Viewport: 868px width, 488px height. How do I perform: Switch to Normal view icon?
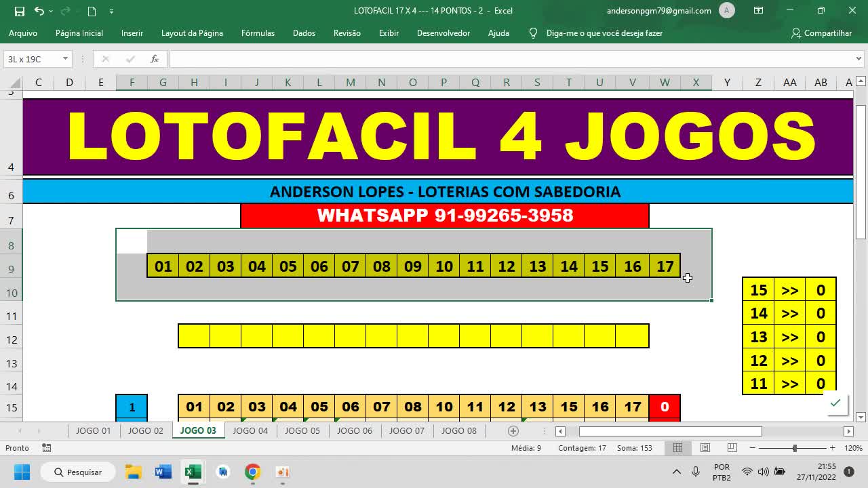[x=677, y=448]
